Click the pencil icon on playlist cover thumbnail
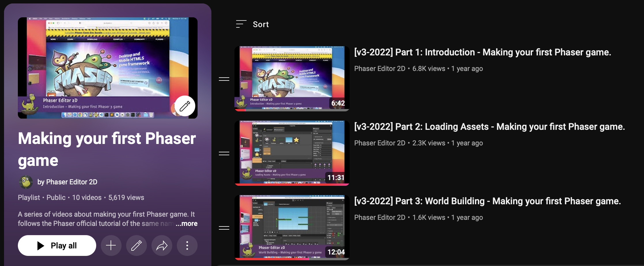The image size is (644, 266). 185,106
